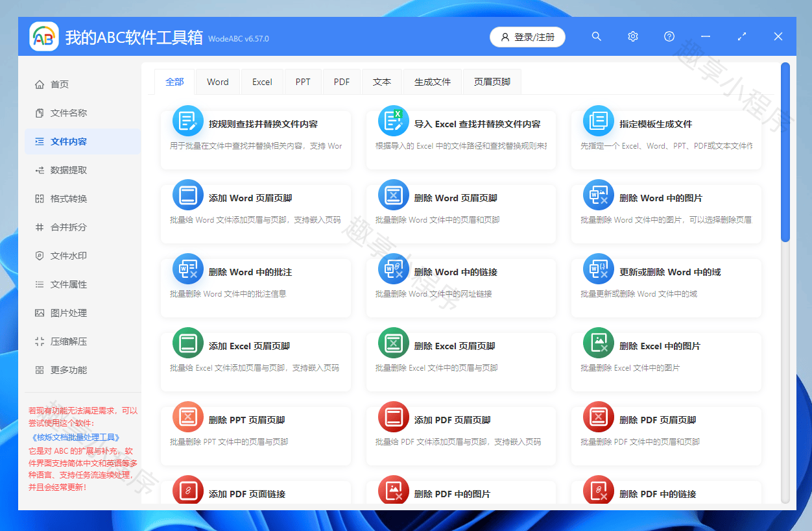Click the ABC app logo
The width and height of the screenshot is (812, 531).
tap(44, 37)
